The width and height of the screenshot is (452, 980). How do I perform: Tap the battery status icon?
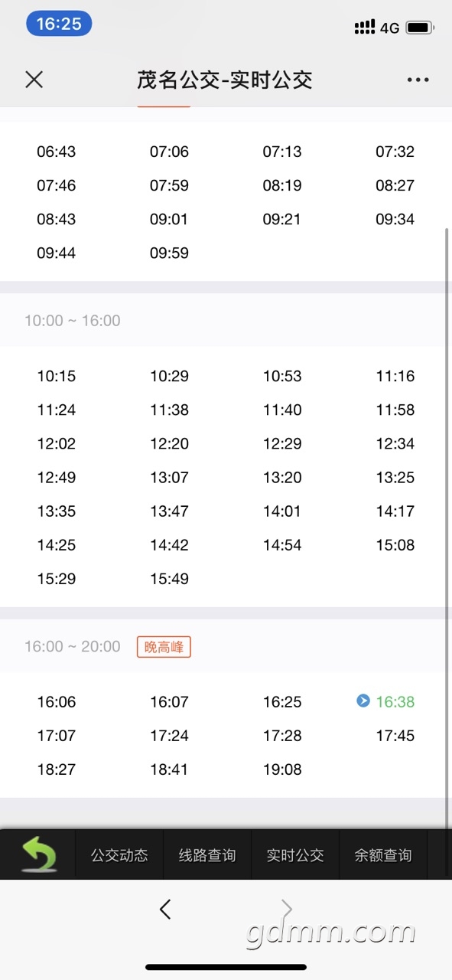pos(420,28)
